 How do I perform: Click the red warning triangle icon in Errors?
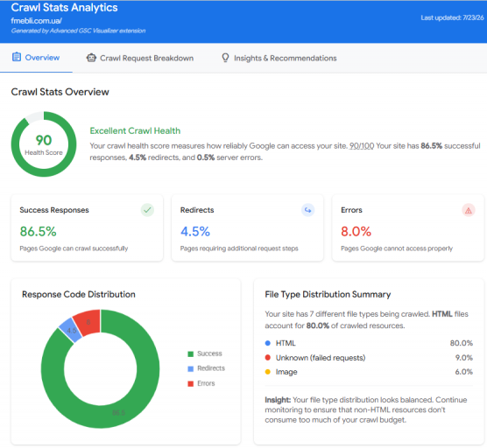[x=469, y=210]
